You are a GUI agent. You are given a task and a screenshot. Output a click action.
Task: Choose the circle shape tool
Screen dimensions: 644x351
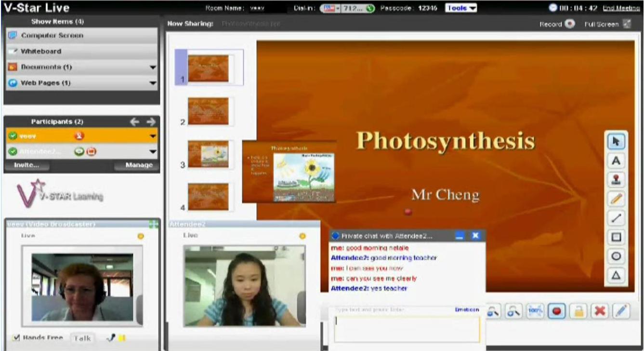click(616, 256)
